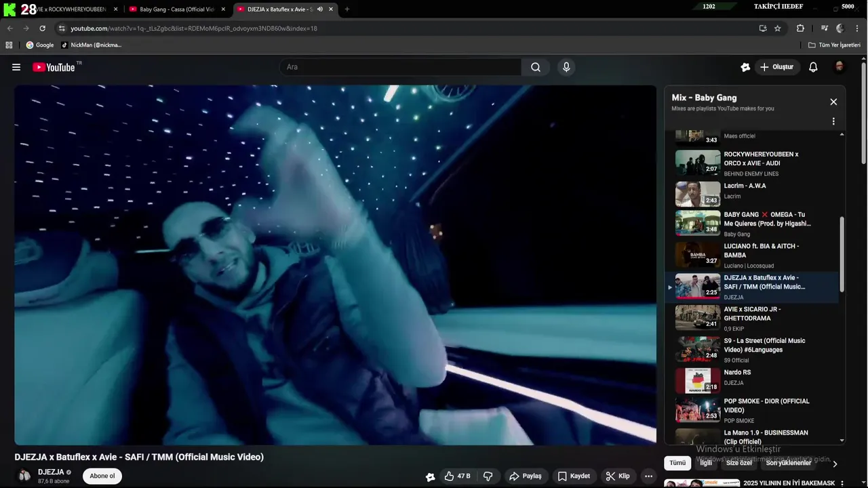Bookmark this page with the star icon
The width and height of the screenshot is (868, 488).
click(x=778, y=28)
